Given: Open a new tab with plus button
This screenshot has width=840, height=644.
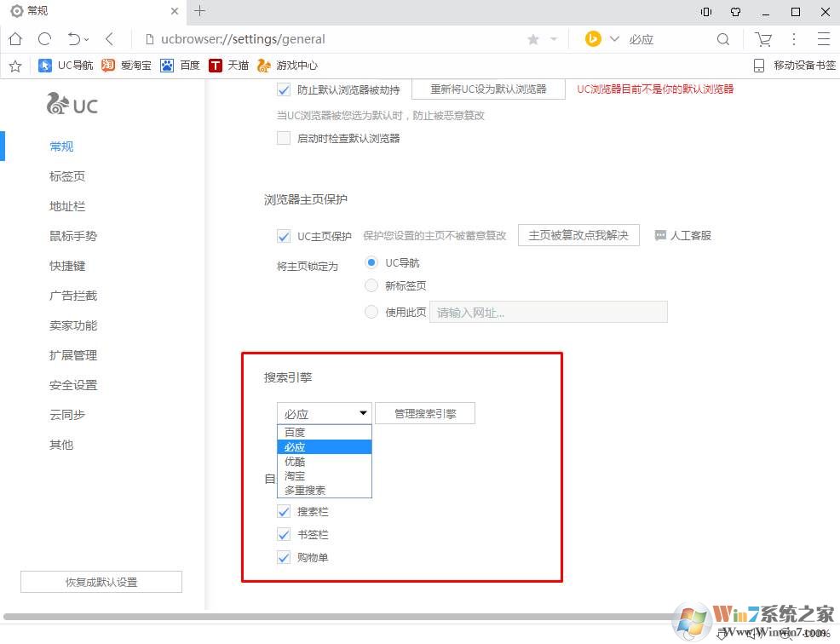Looking at the screenshot, I should click(x=200, y=11).
